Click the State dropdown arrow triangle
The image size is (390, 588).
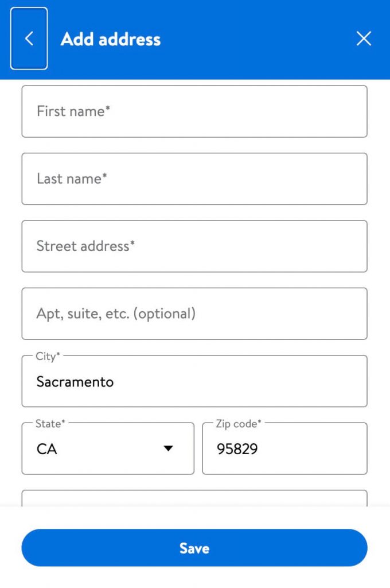point(168,448)
